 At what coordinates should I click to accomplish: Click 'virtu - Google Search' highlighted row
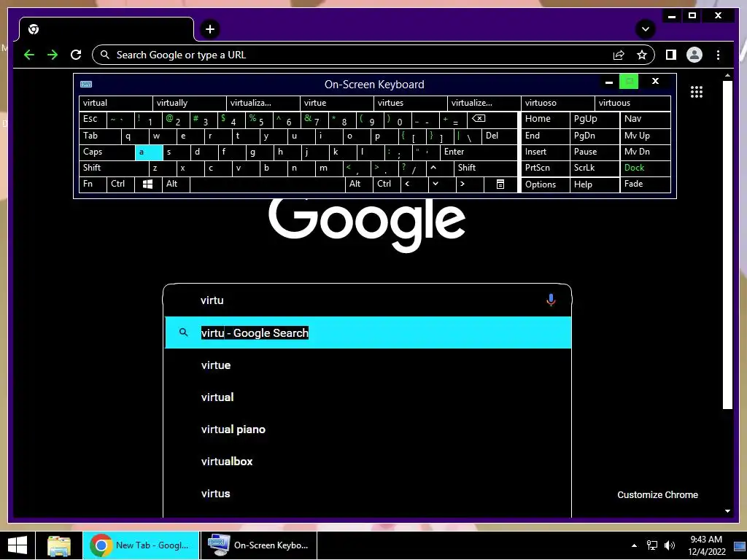pos(368,332)
